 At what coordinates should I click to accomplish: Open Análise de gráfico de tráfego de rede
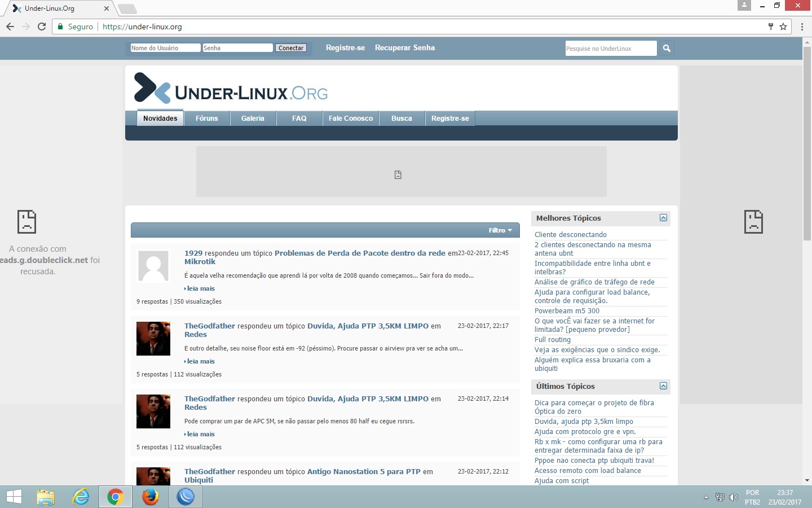click(x=594, y=282)
